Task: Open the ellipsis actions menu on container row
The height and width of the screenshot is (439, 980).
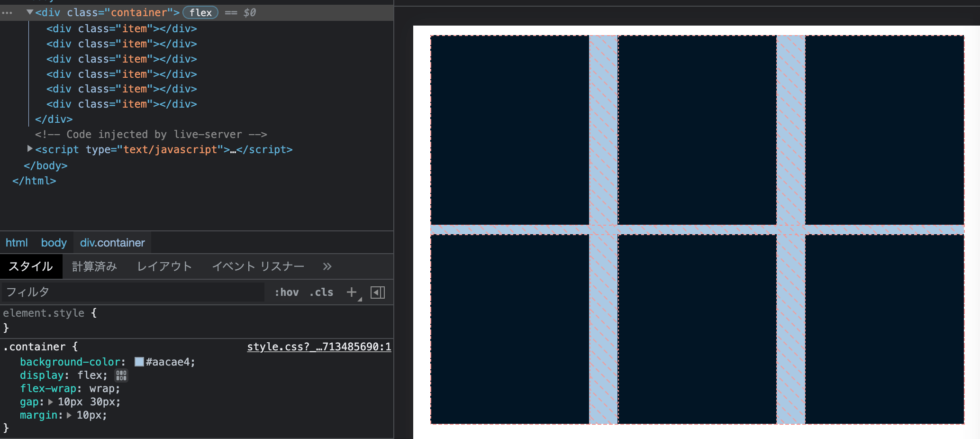Action: click(x=7, y=13)
